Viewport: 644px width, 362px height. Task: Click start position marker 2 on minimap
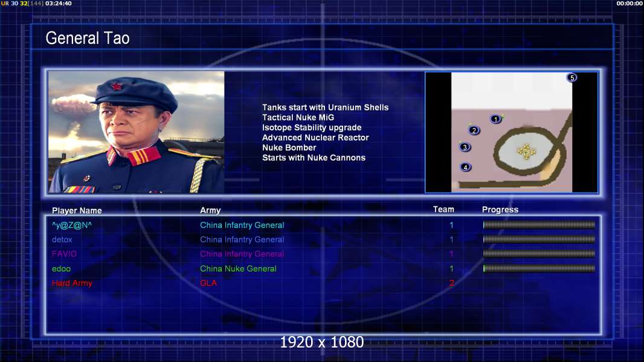474,130
